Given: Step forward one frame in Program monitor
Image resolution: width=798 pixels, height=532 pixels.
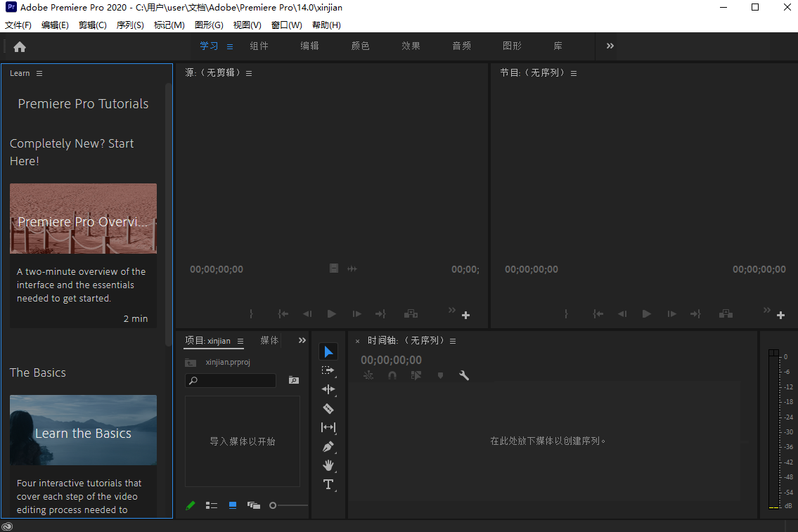Looking at the screenshot, I should pyautogui.click(x=671, y=314).
